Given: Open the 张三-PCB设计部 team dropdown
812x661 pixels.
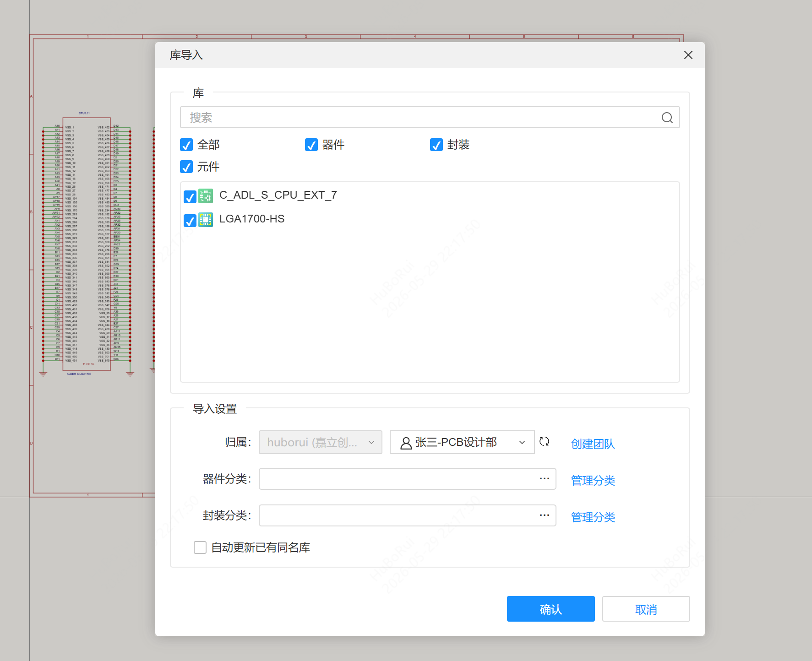Looking at the screenshot, I should (462, 442).
